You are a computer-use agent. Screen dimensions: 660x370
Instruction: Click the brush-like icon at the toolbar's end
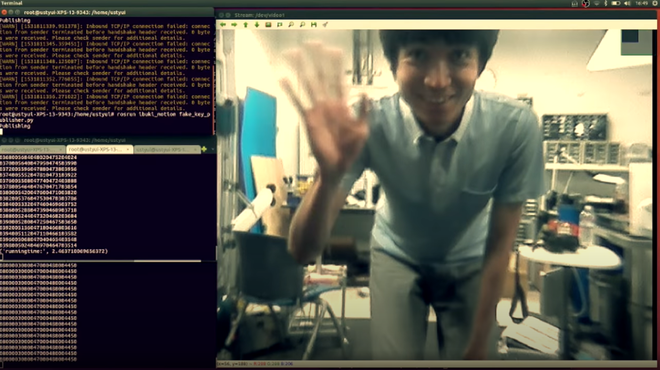(x=325, y=25)
